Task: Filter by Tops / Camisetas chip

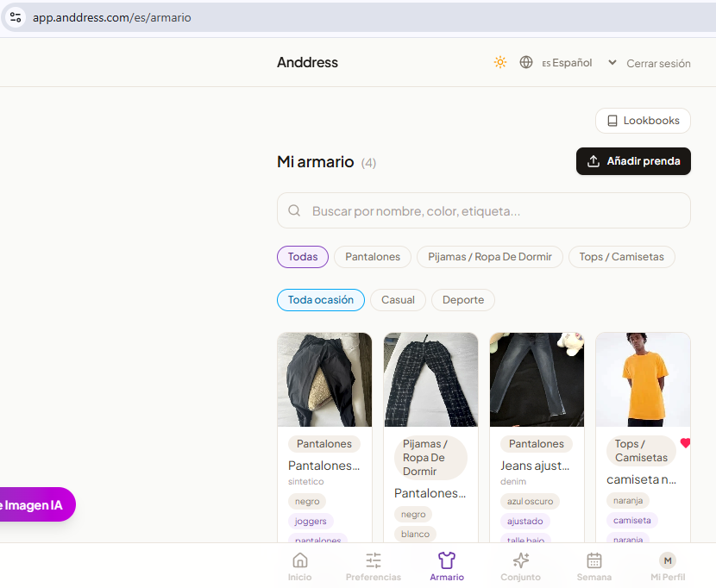Action: pyautogui.click(x=621, y=257)
